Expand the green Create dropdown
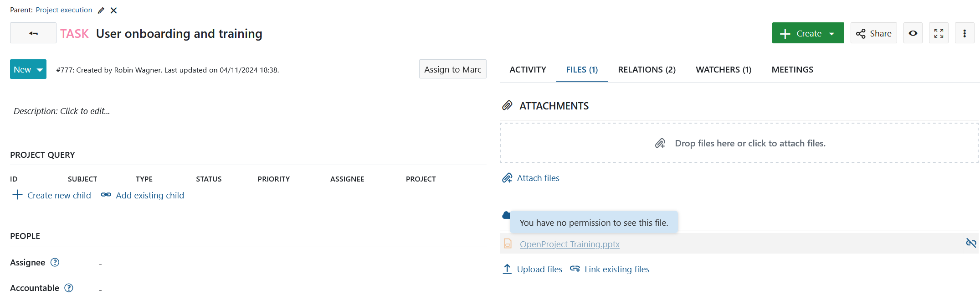The height and width of the screenshot is (296, 980). [x=808, y=33]
